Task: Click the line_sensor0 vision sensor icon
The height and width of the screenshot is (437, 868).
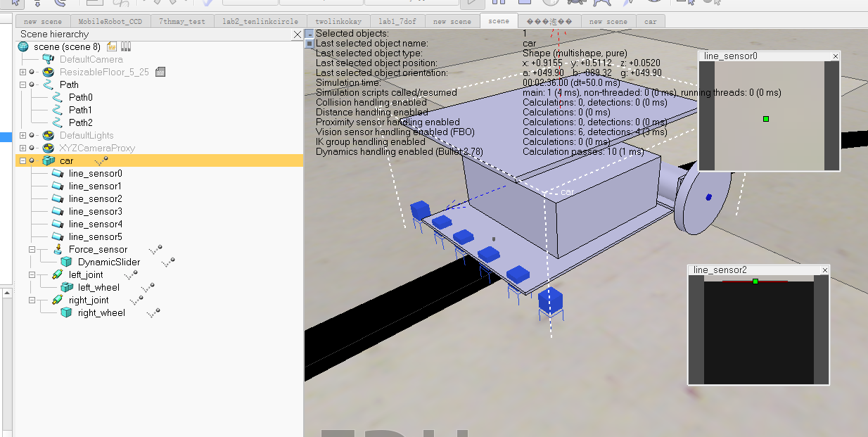Action: (x=58, y=174)
